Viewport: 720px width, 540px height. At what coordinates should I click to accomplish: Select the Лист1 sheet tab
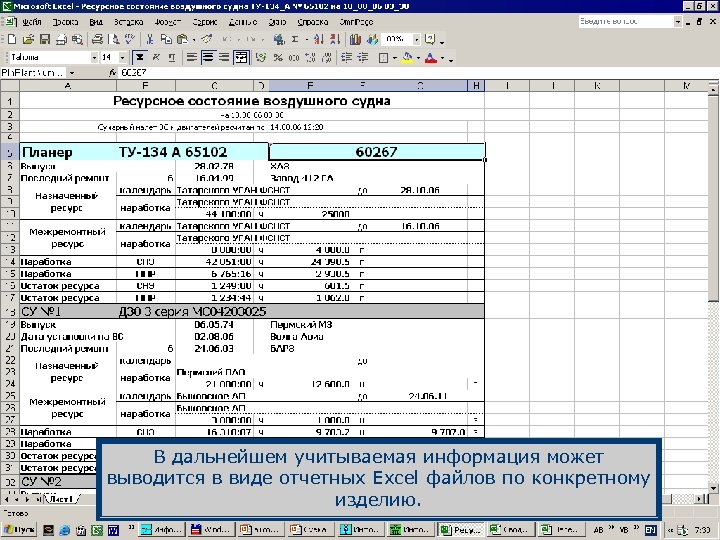pos(61,499)
